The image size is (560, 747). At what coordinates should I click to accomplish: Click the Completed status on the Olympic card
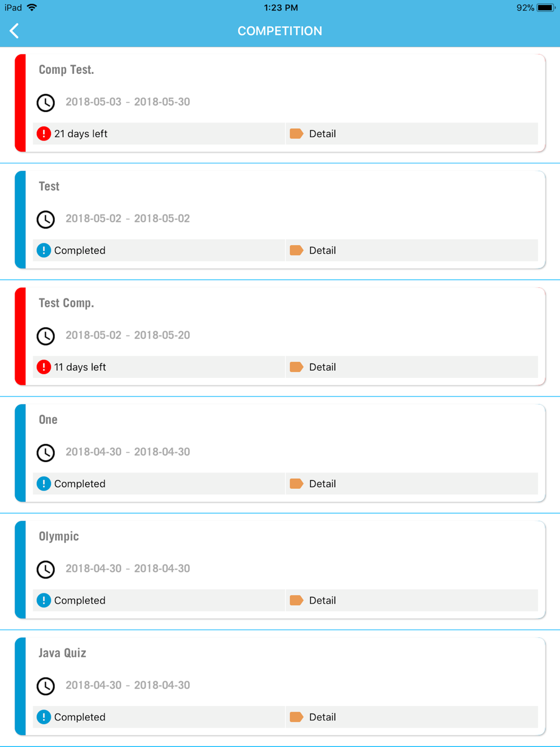(x=80, y=600)
